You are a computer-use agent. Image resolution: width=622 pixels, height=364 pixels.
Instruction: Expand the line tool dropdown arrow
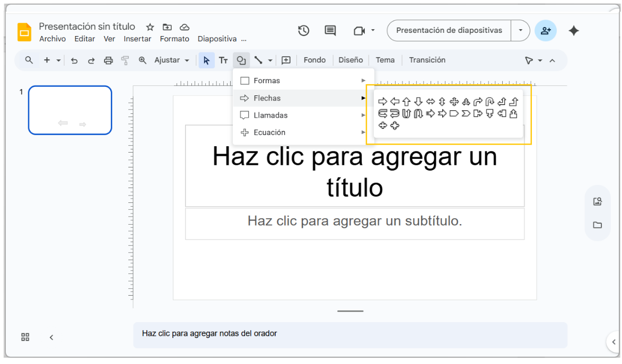(270, 60)
